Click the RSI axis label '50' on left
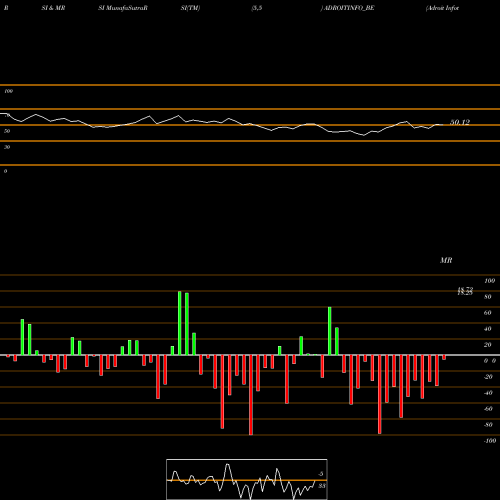 7,131
